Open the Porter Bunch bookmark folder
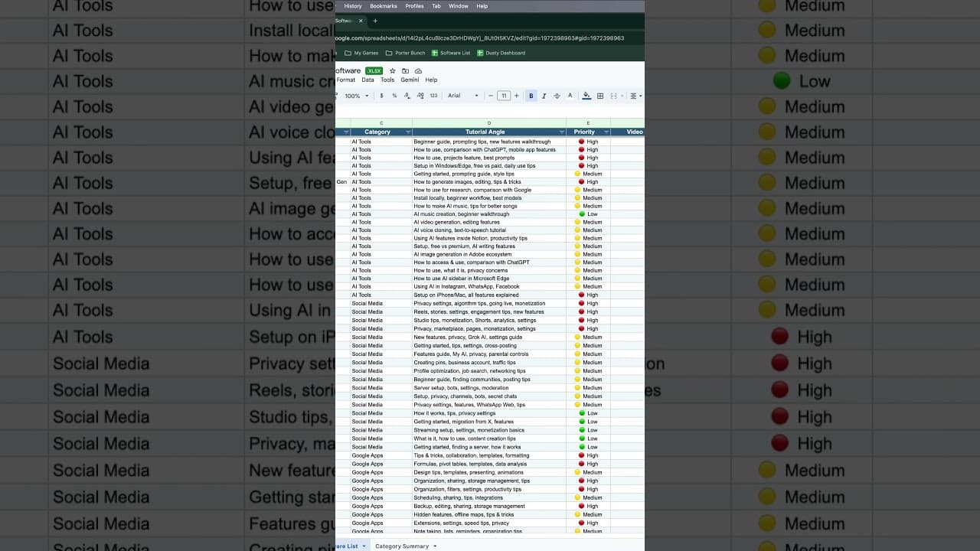The image size is (980, 551). [405, 53]
